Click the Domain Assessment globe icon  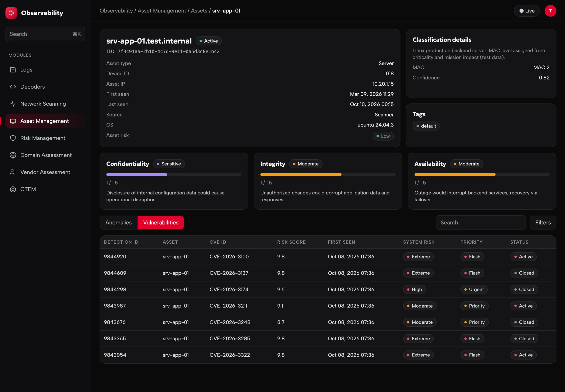click(x=13, y=155)
